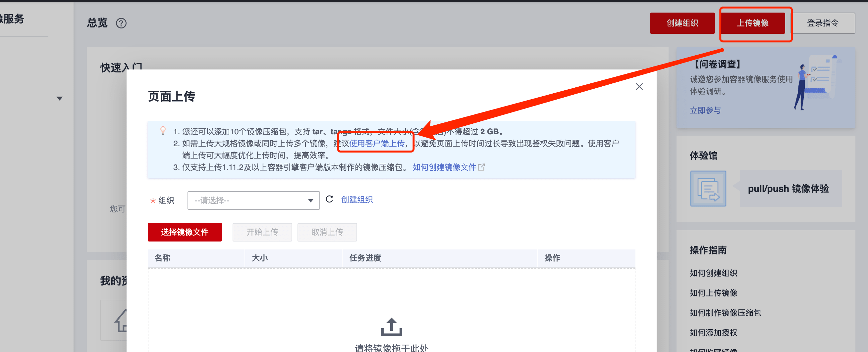868x352 pixels.
Task: Open the 如何创建镜像文件 link
Action: click(444, 167)
